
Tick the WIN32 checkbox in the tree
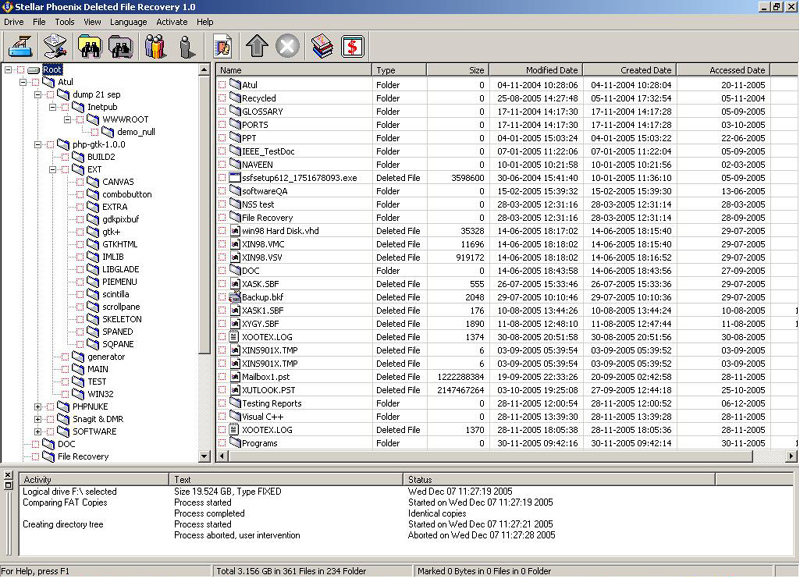tap(65, 394)
